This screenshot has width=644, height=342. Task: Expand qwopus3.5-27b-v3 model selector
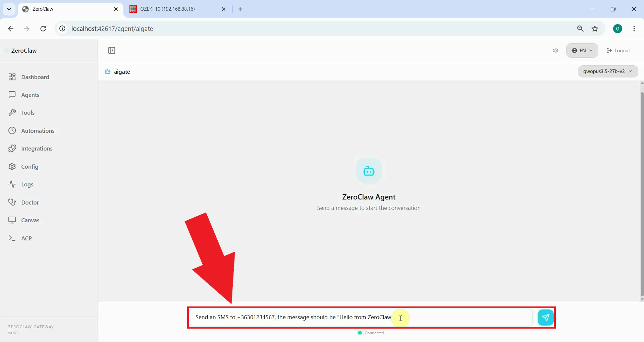pos(608,71)
